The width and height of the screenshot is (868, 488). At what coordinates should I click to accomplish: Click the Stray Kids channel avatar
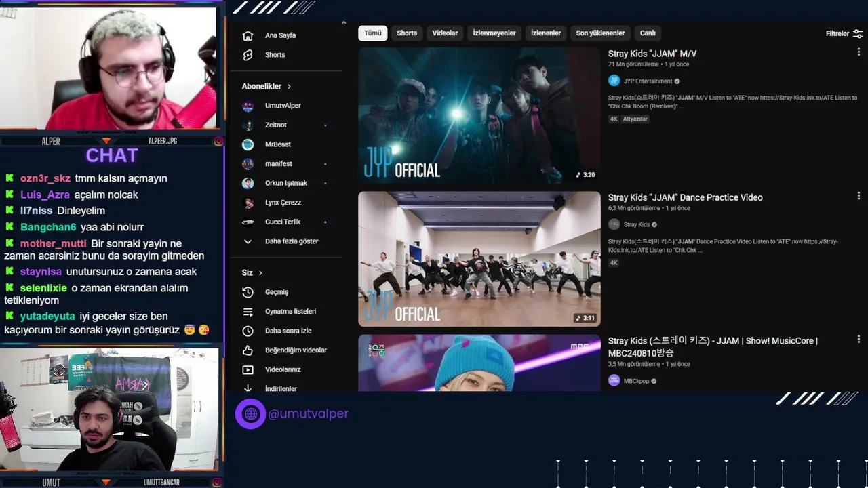click(614, 224)
